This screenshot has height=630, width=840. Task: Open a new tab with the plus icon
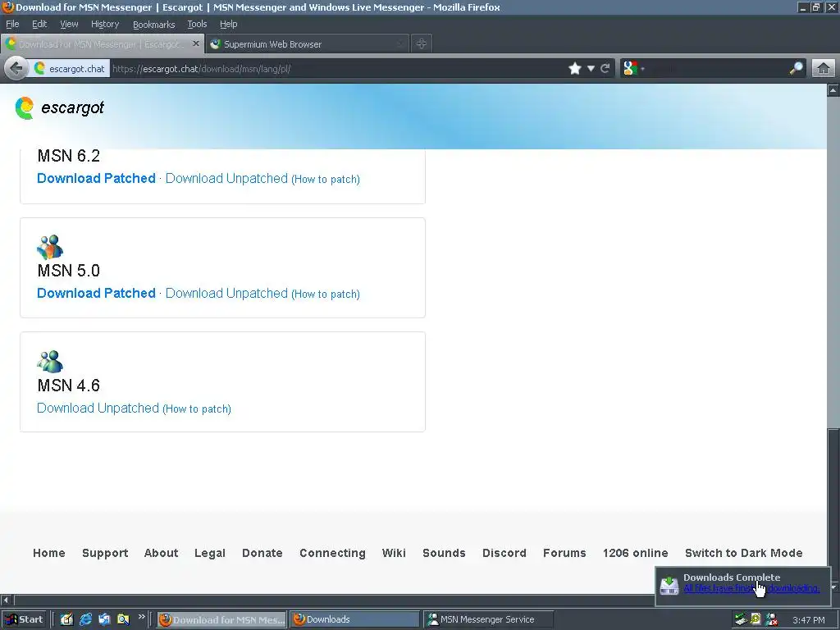pyautogui.click(x=421, y=44)
